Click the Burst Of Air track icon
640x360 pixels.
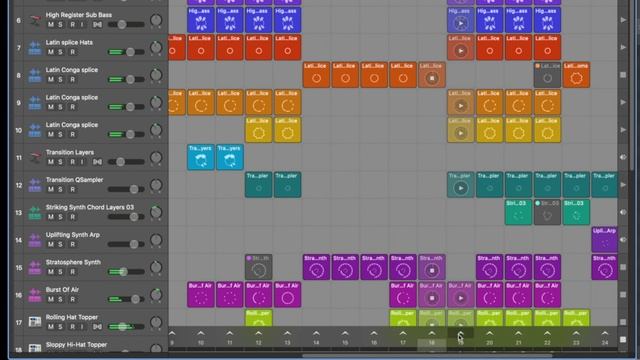pyautogui.click(x=35, y=295)
